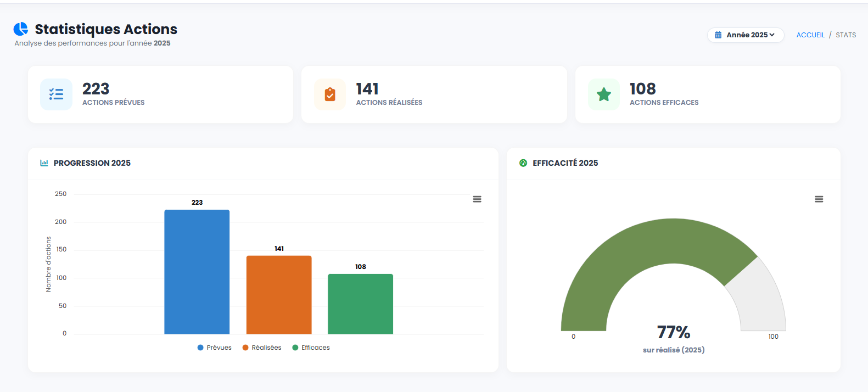Toggle the Prévues series in legend

click(x=215, y=348)
